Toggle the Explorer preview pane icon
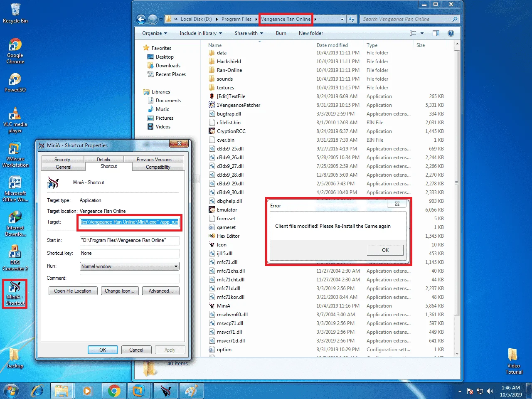 436,33
